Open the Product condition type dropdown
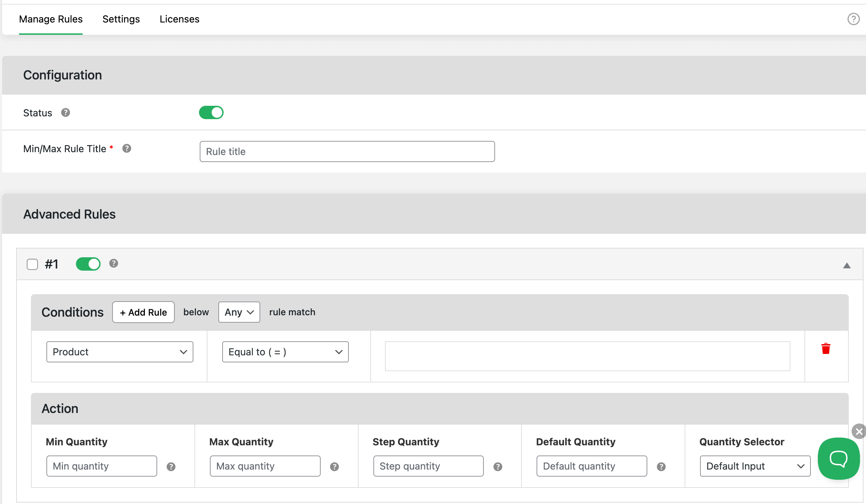Screen dimensions: 866x504 (x=120, y=352)
